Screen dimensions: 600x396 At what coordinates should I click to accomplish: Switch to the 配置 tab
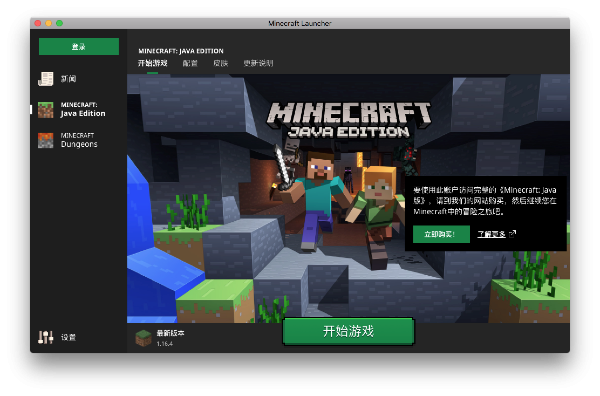[190, 63]
